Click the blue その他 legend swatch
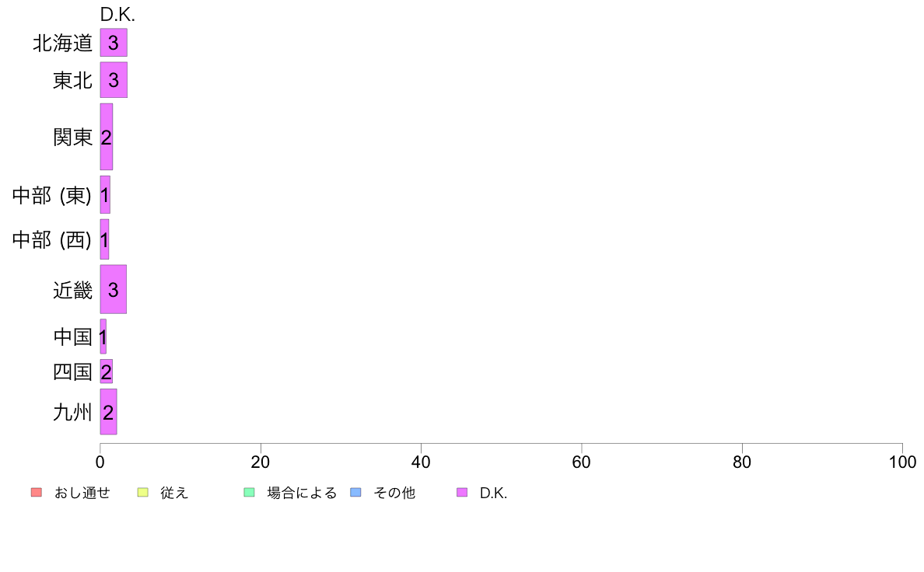The height and width of the screenshot is (572, 924). point(355,493)
